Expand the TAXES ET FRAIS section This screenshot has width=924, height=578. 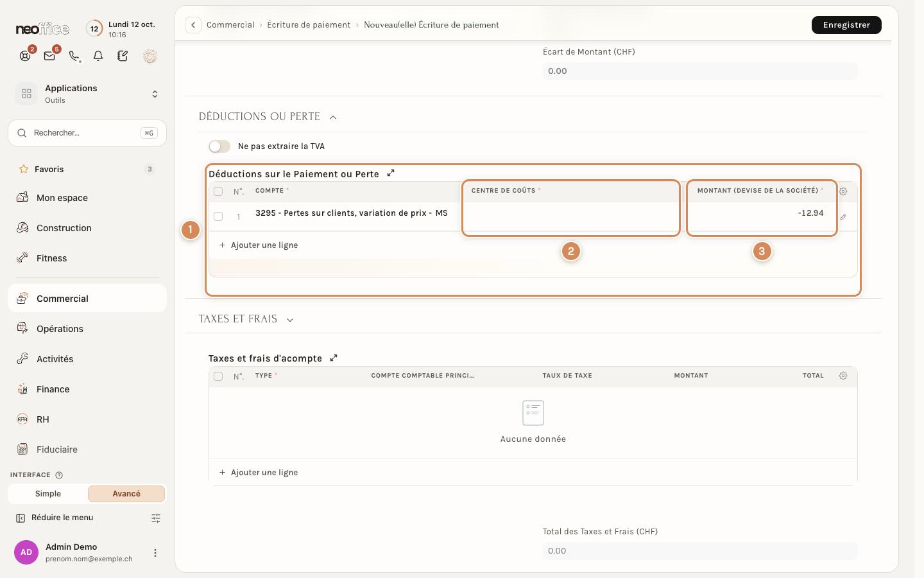click(x=290, y=320)
